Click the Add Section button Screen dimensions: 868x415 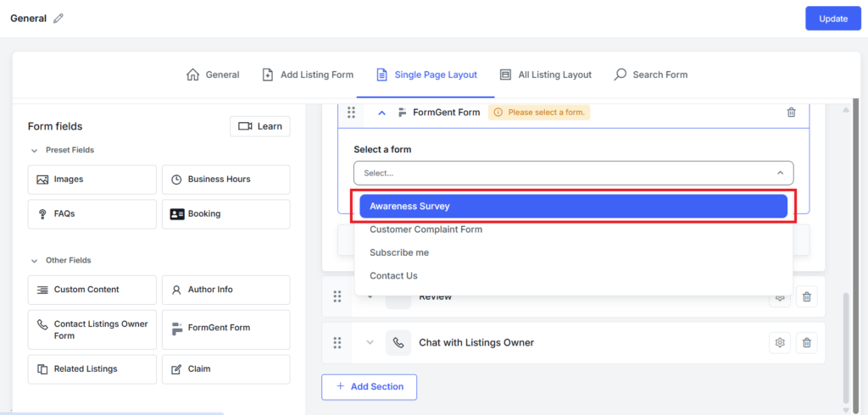(x=369, y=386)
